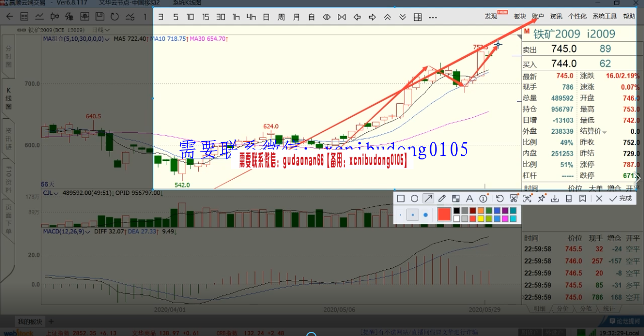The image size is (644, 336).
Task: Pick the black color swatch
Action: tap(457, 211)
